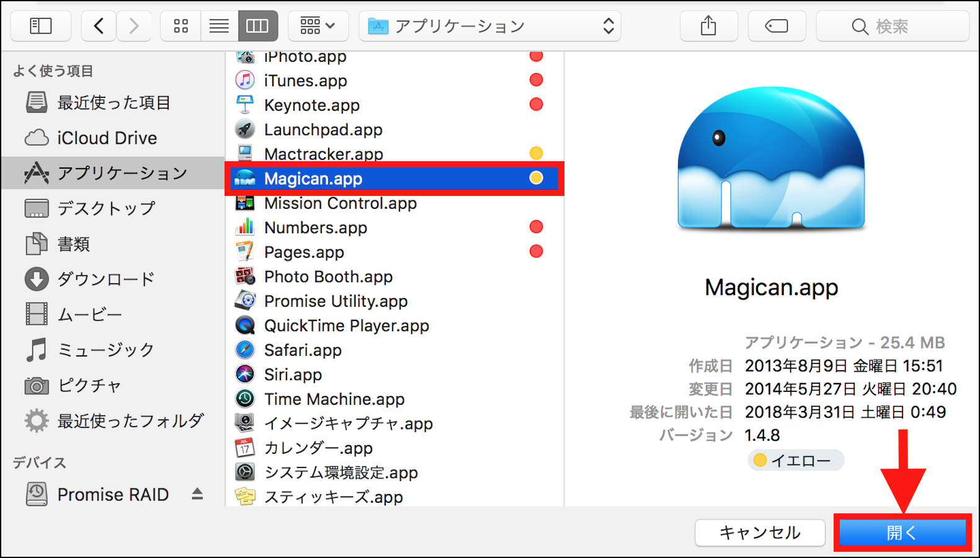Open iCloud Drive in the sidebar

(107, 138)
